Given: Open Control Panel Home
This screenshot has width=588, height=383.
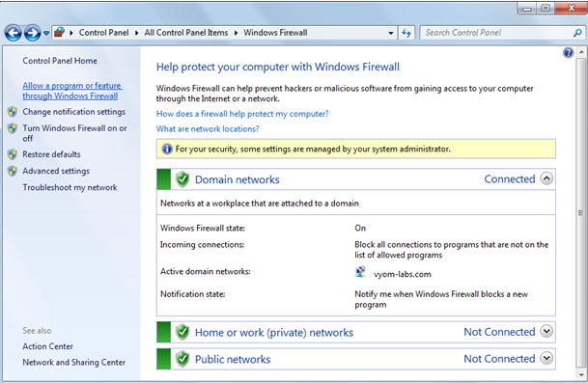Looking at the screenshot, I should point(60,61).
